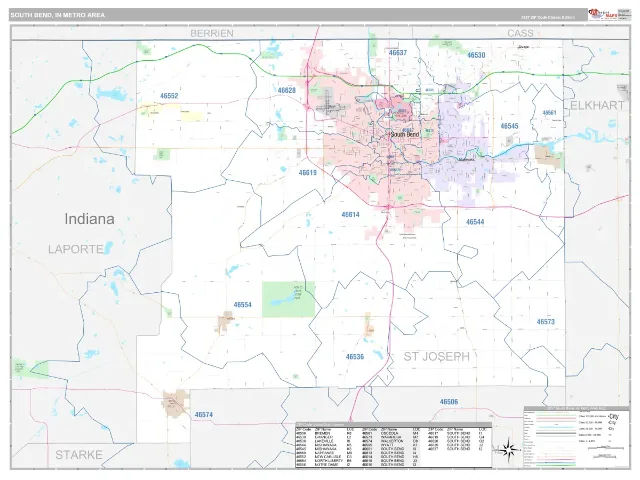This screenshot has height=480, width=640.
Task: Click the ZIP code label 46506
Action: pos(449,402)
